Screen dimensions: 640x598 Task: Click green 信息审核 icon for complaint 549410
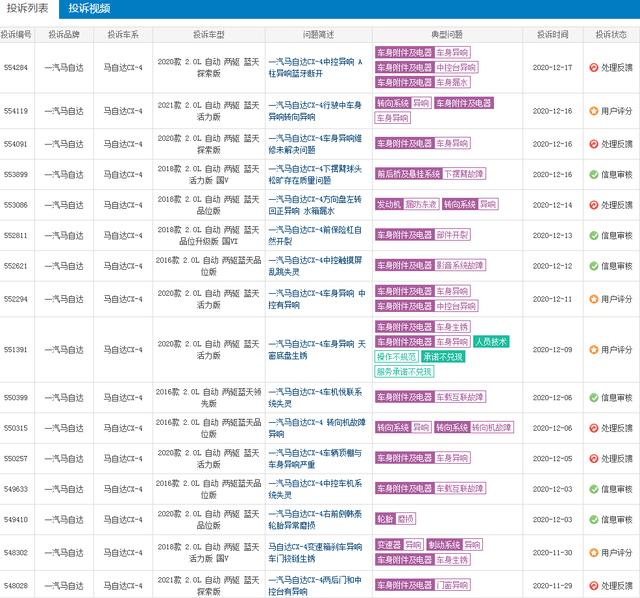point(593,519)
